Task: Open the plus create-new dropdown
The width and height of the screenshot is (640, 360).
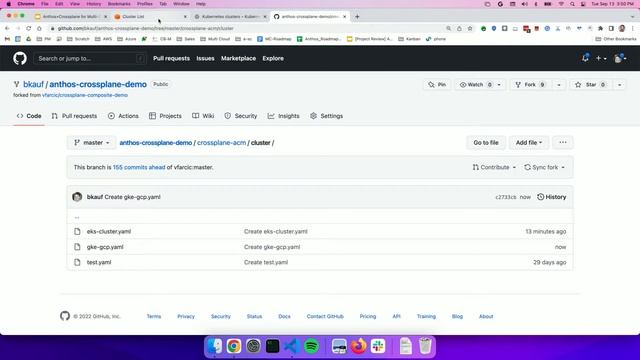Action: point(601,58)
